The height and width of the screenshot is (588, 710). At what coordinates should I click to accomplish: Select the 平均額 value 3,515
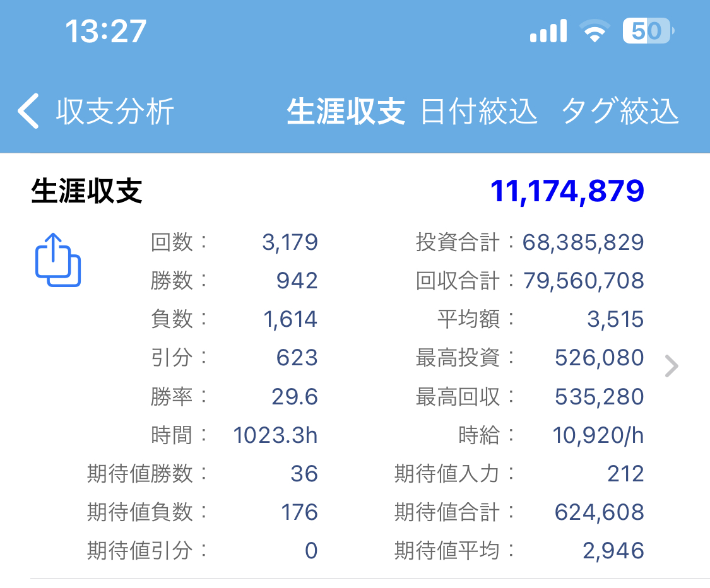coord(616,320)
